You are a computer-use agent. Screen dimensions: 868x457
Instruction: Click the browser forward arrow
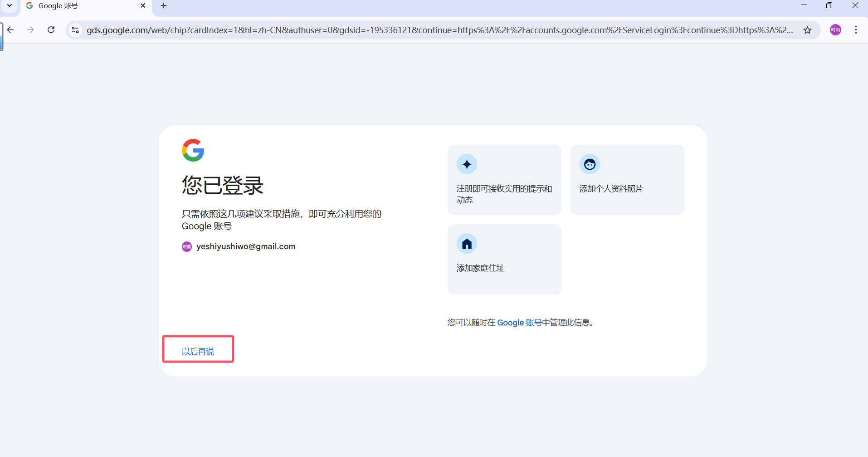(x=30, y=30)
